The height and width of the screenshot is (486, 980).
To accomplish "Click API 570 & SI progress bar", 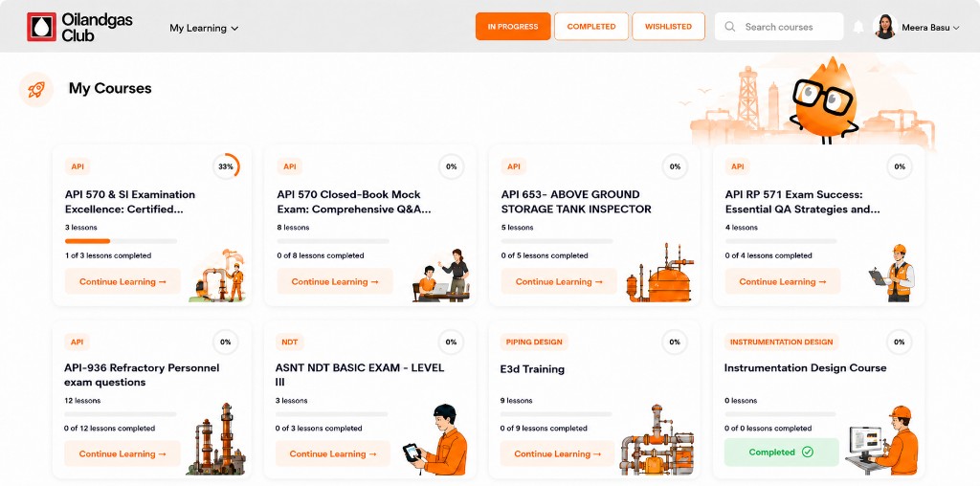I will coord(121,241).
